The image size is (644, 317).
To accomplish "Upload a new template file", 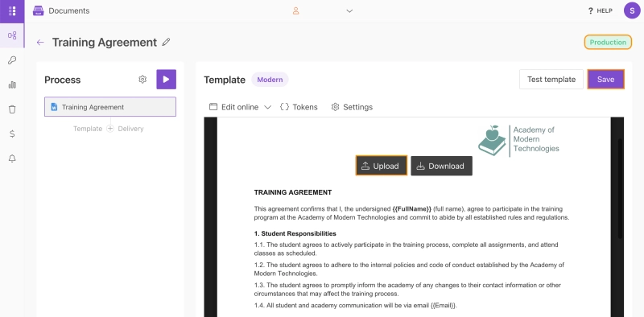I will coord(381,166).
